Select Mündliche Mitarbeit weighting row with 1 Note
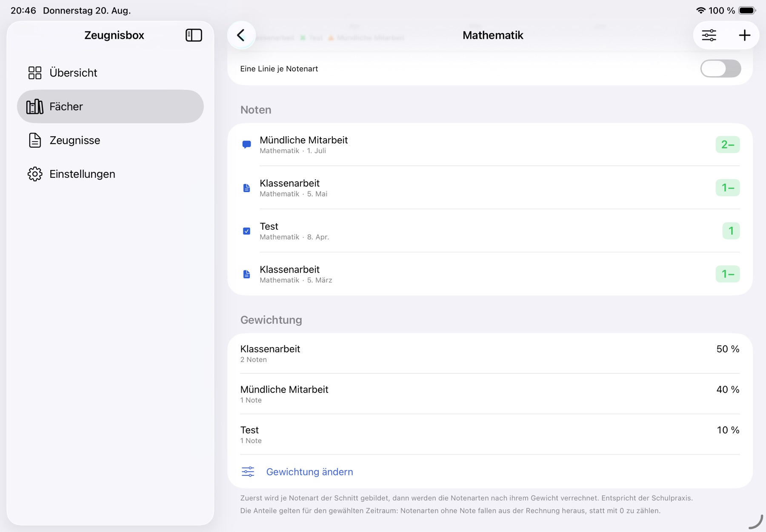 tap(490, 394)
